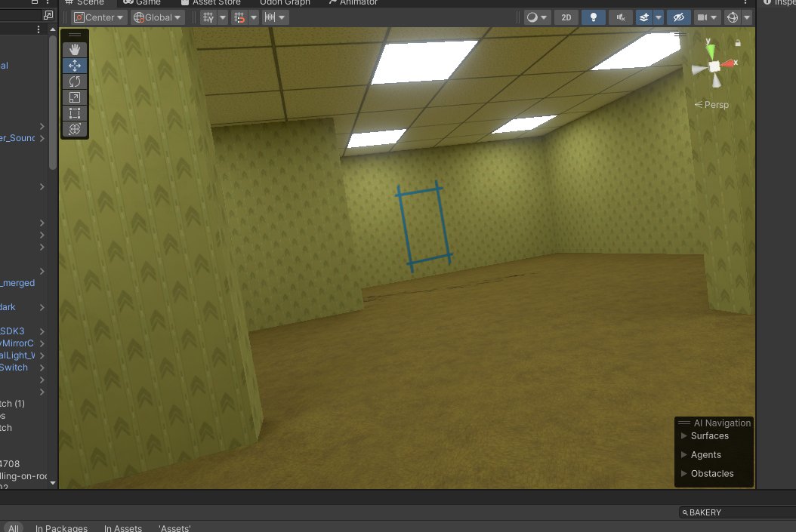Select the Hand (View) tool
796x532 pixels.
(x=75, y=50)
